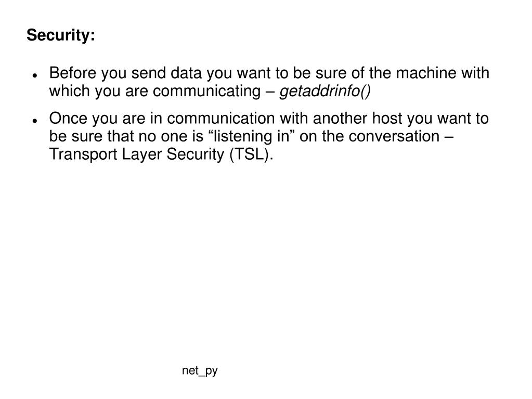Click the net_py footer label
532x399 pixels.
click(x=200, y=371)
